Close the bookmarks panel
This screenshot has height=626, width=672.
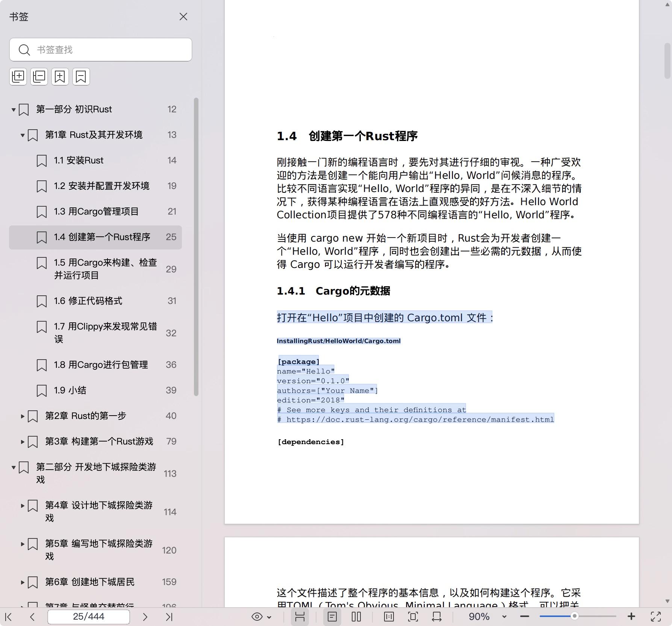[183, 17]
